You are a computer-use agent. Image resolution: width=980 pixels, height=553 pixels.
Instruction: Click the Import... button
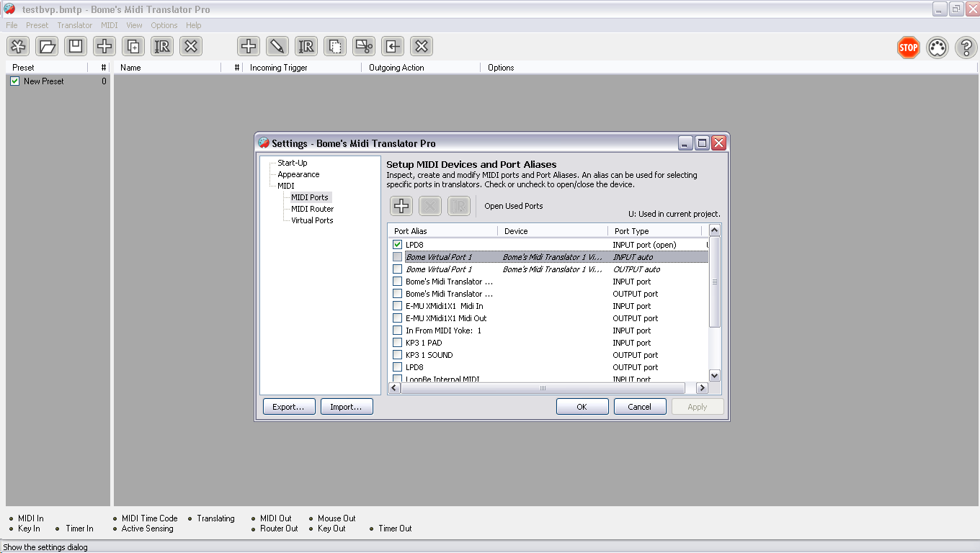346,407
